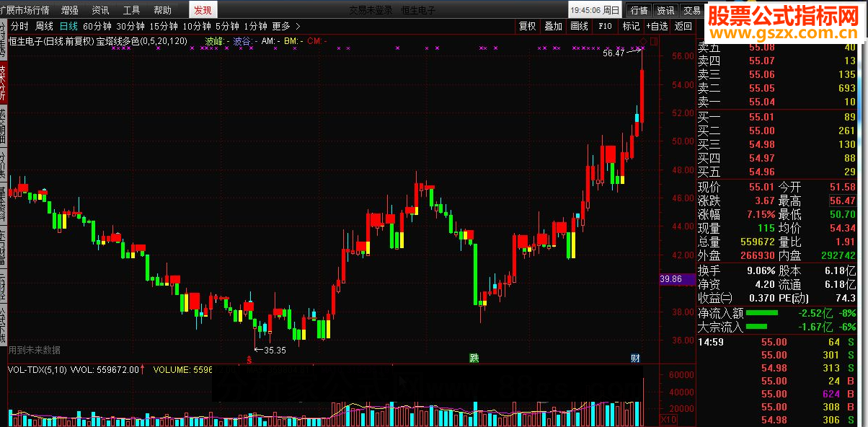Switch chart to 15分钟 period
Viewport: 868px width, 427px height.
click(164, 26)
